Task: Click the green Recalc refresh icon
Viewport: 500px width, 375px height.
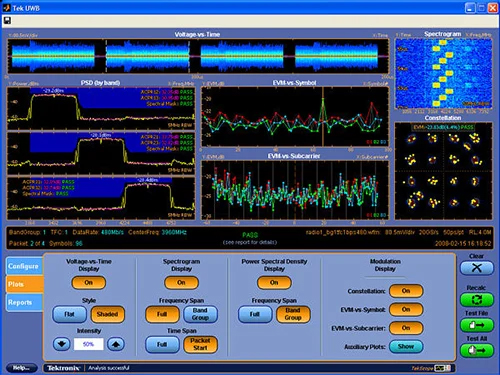Action: 477,300
